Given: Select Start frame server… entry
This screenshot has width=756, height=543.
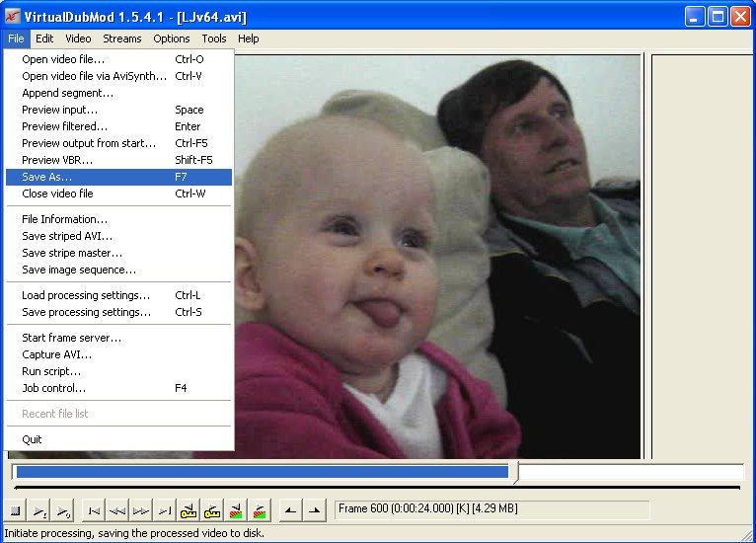Looking at the screenshot, I should (x=118, y=338).
